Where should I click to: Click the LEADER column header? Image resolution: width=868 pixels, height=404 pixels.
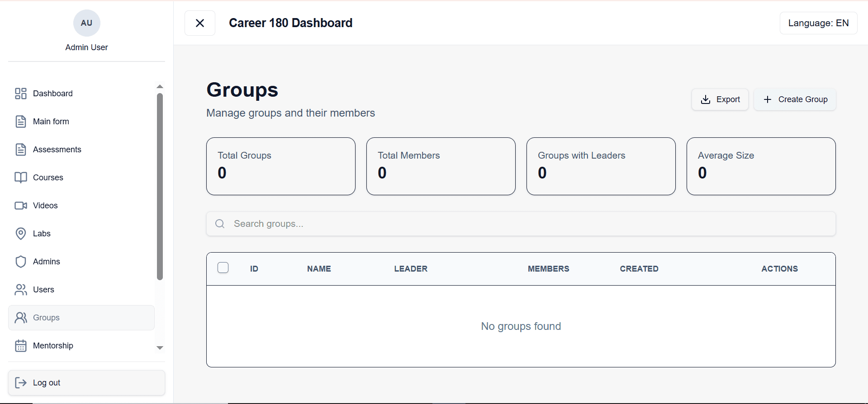(411, 269)
